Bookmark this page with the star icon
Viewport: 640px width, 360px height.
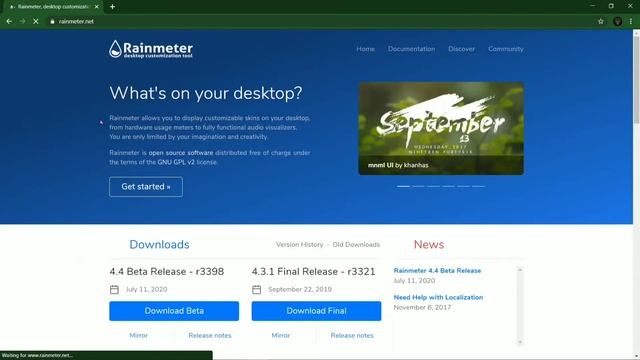point(600,21)
